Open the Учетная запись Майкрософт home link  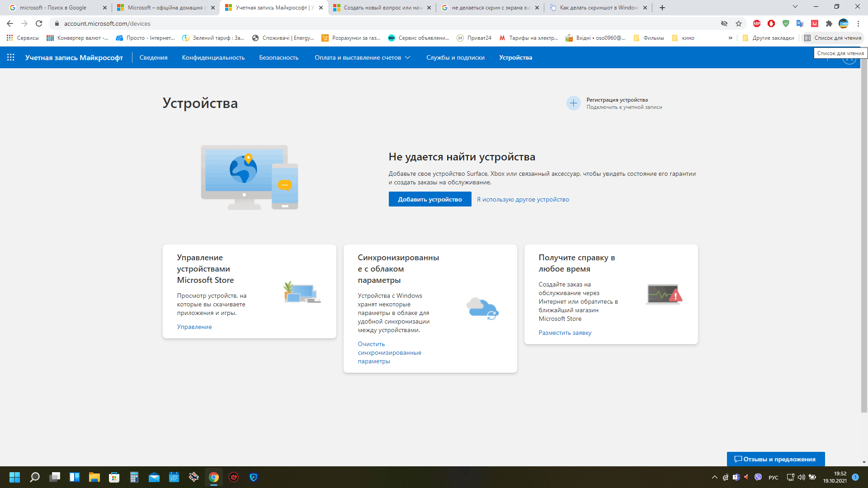pos(74,57)
